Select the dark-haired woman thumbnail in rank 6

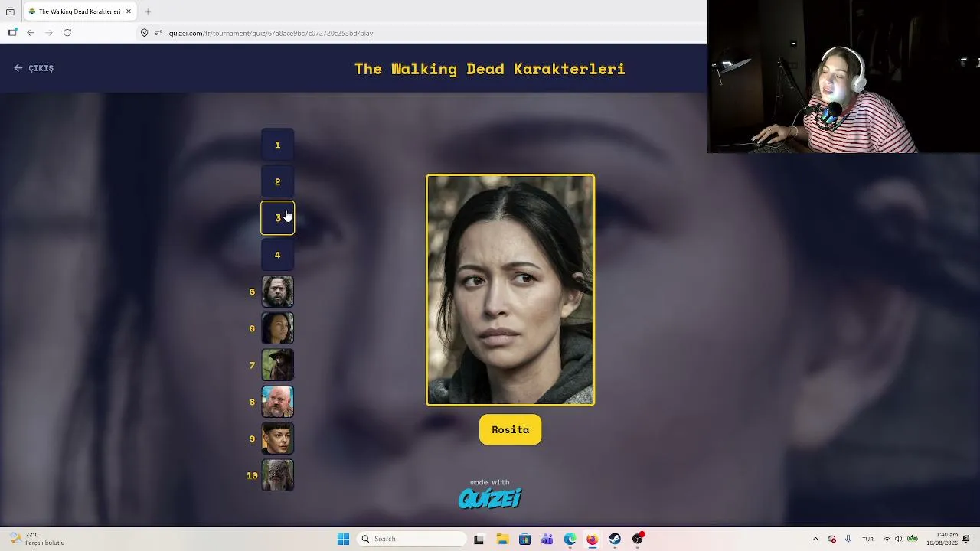click(x=278, y=328)
